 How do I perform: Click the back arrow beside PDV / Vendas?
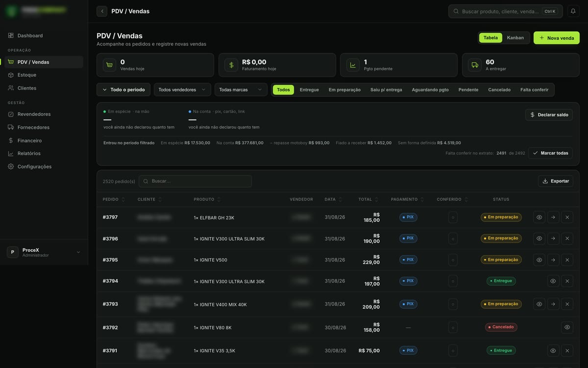(102, 11)
